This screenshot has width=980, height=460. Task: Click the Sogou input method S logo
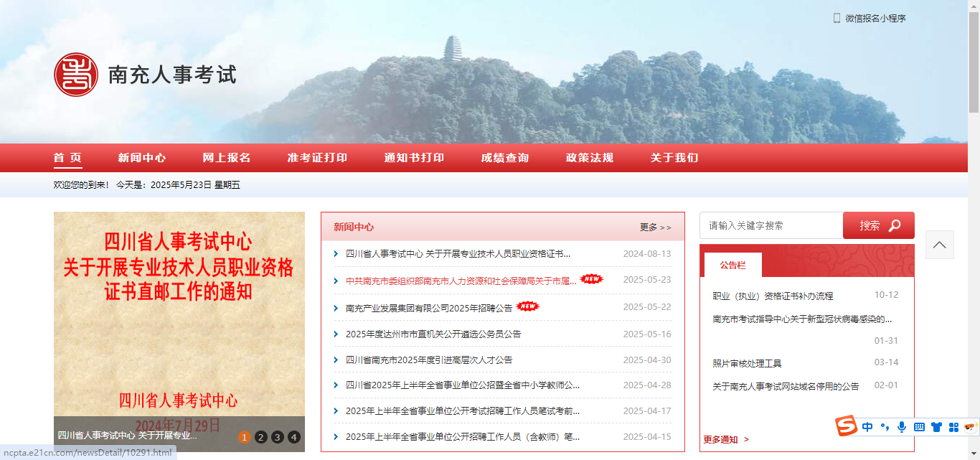(x=847, y=426)
